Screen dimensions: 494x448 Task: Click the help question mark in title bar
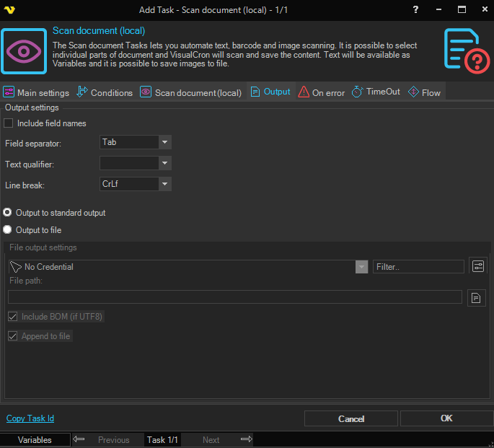(414, 9)
